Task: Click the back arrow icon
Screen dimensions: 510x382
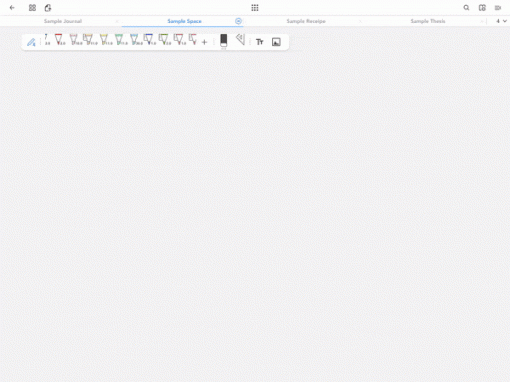Action: click(12, 8)
